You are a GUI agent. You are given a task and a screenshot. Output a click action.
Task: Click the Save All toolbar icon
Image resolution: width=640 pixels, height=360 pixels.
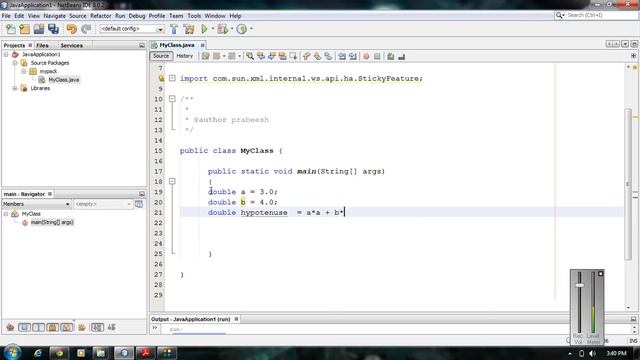point(53,29)
